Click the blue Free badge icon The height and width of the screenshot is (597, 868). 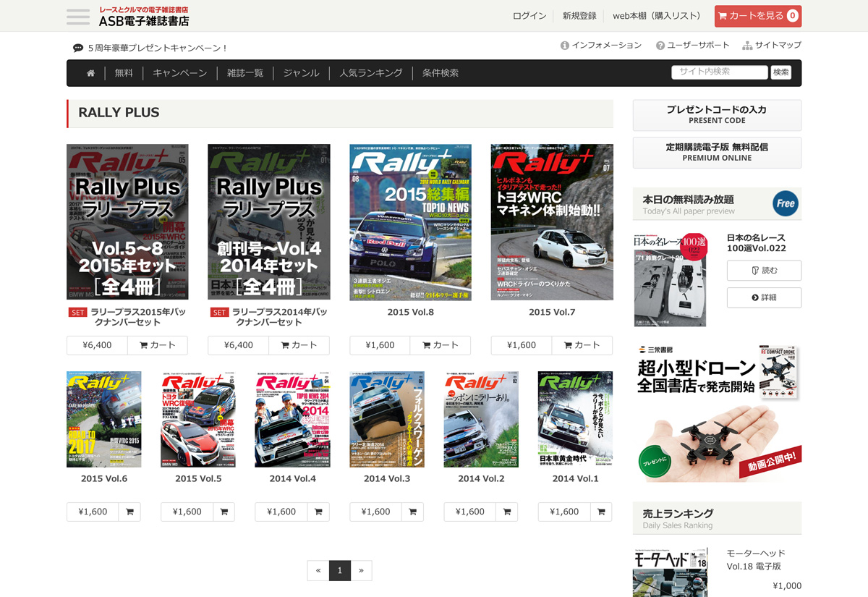[785, 204]
